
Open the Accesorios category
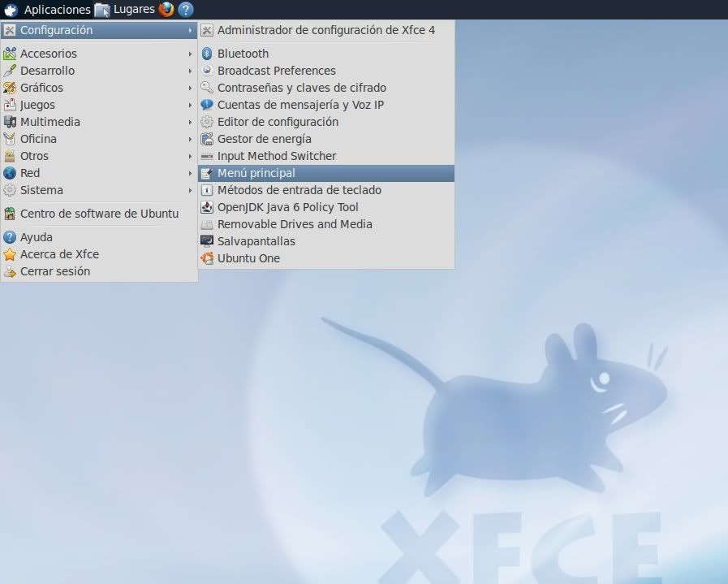pyautogui.click(x=99, y=54)
